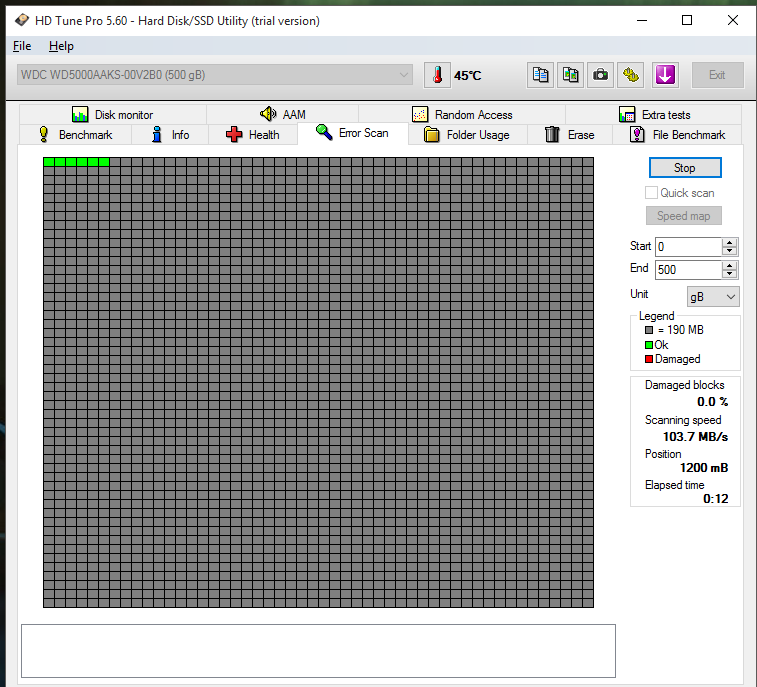Open the Disk monitor tab

tap(112, 114)
